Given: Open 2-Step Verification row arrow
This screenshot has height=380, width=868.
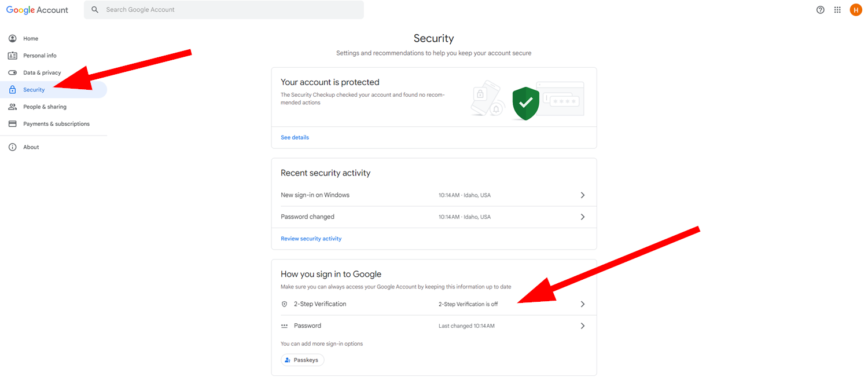Looking at the screenshot, I should click(583, 304).
